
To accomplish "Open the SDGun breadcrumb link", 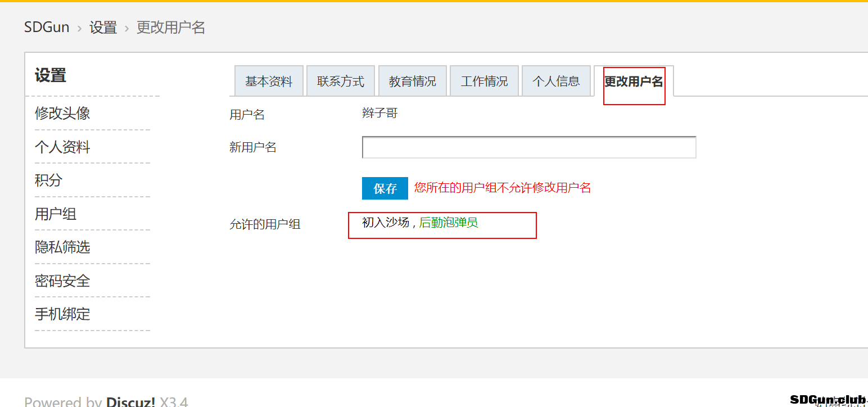I will pyautogui.click(x=47, y=27).
